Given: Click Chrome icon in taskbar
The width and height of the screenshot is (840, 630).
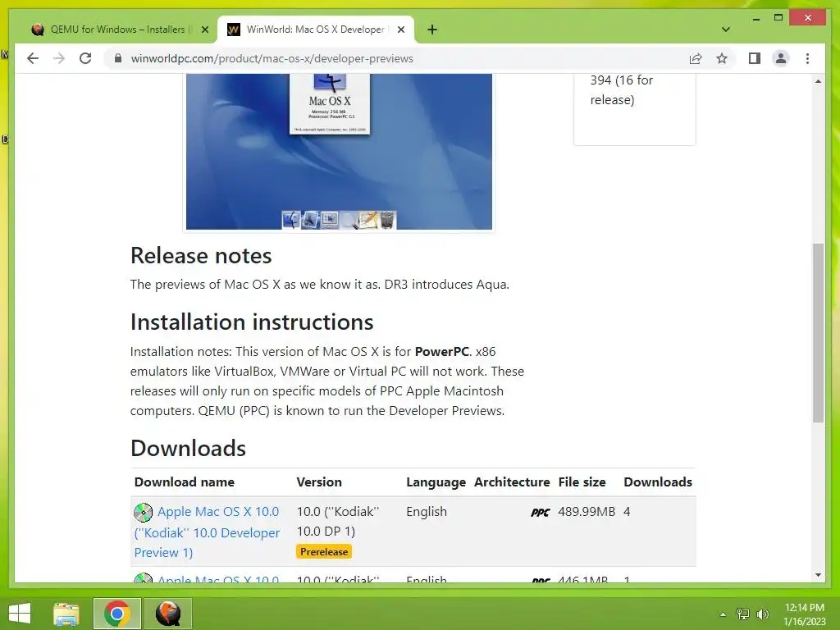Looking at the screenshot, I should point(116,614).
